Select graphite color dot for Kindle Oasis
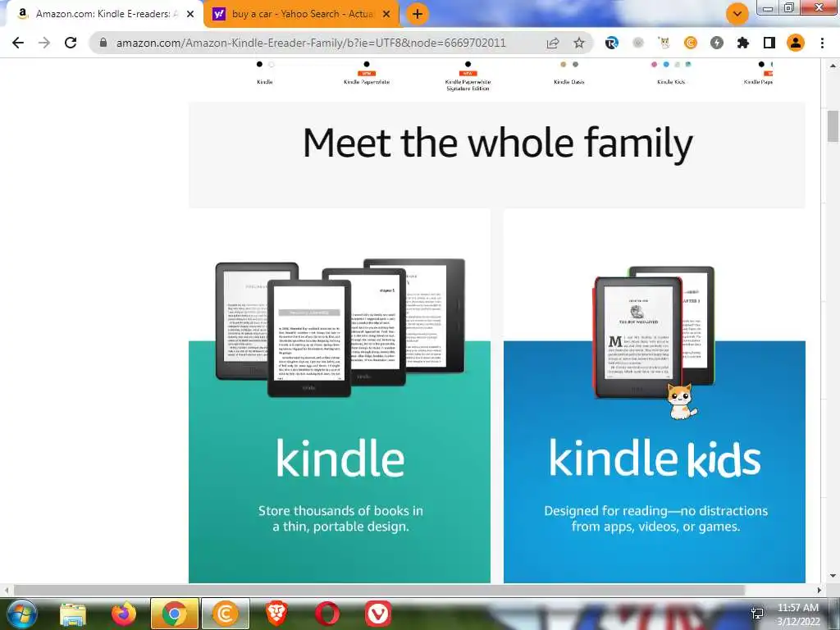This screenshot has width=840, height=630. point(575,64)
